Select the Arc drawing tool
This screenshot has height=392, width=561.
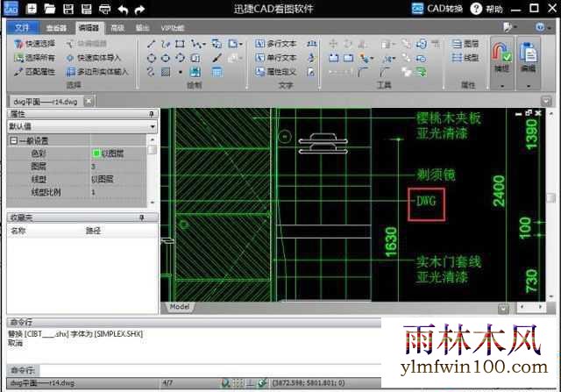pyautogui.click(x=180, y=58)
